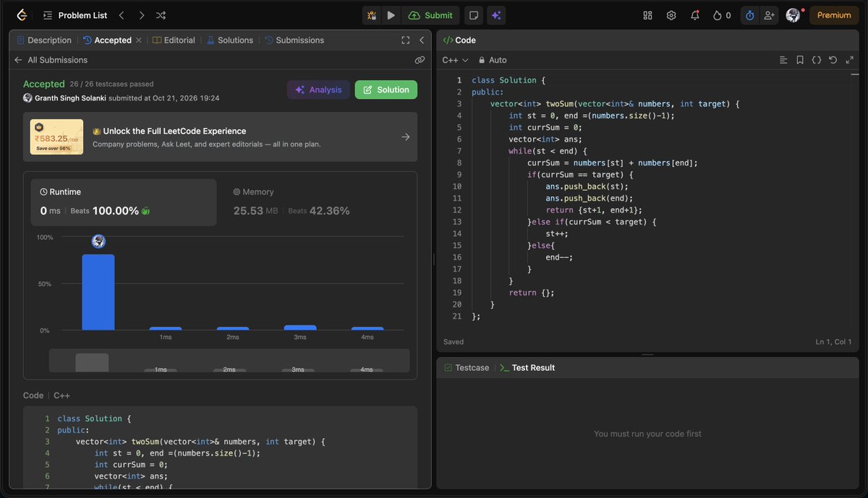The width and height of the screenshot is (868, 498).
Task: Open the profile avatar menu
Action: point(793,15)
